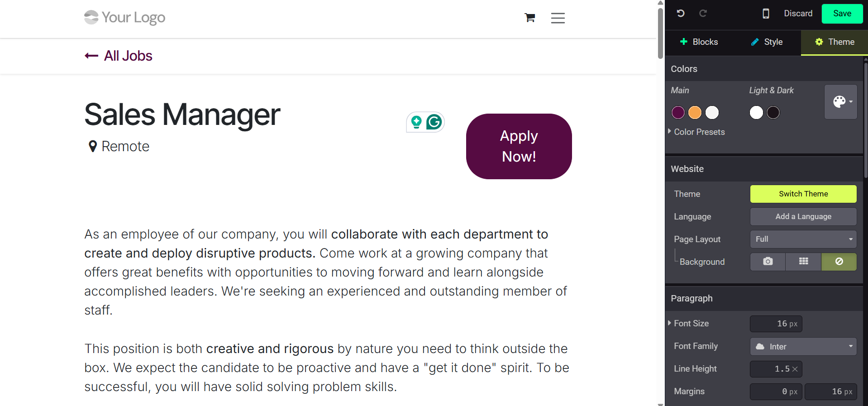The height and width of the screenshot is (406, 868).
Task: Select image background camera option
Action: [x=768, y=262]
